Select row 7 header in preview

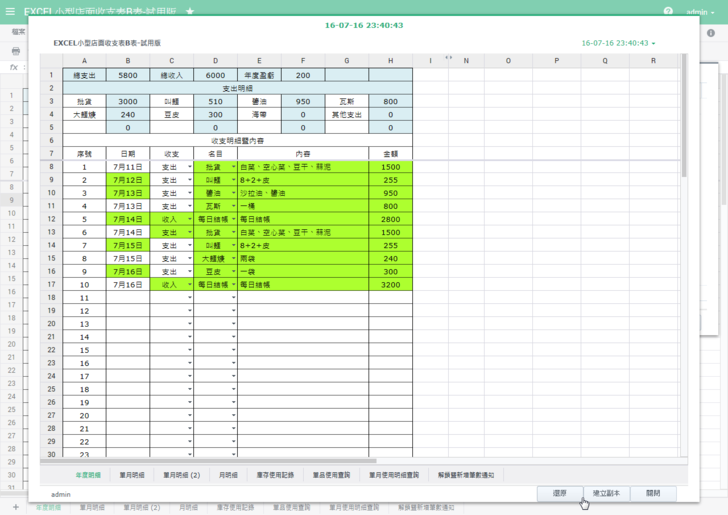[51, 153]
